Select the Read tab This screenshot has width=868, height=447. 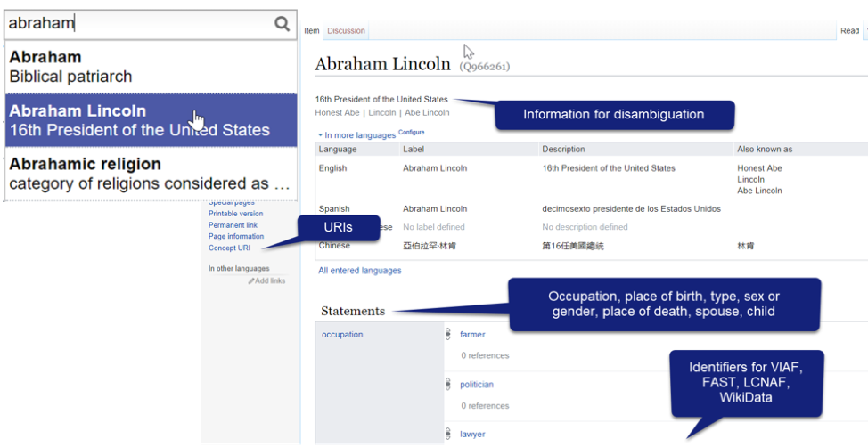[x=850, y=31]
